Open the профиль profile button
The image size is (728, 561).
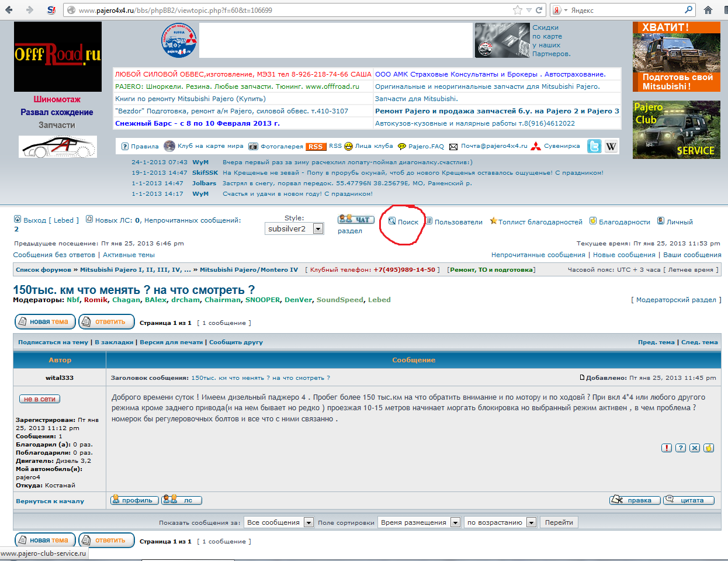tap(134, 500)
